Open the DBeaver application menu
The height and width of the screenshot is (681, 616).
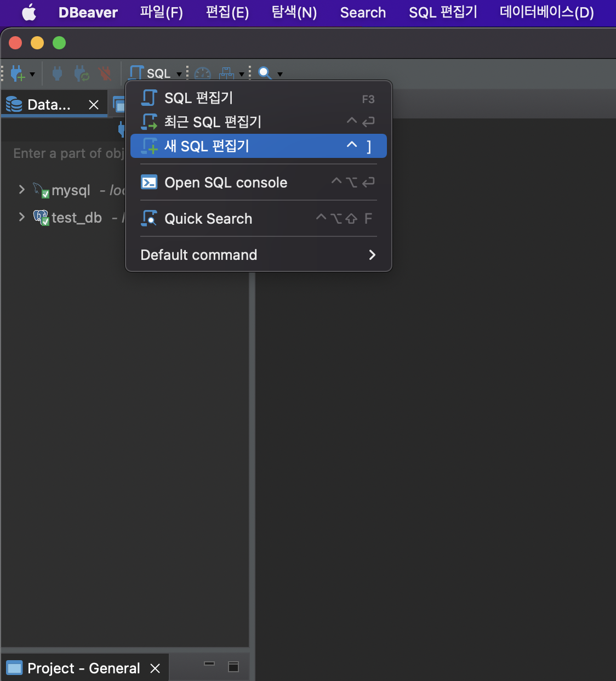point(88,12)
